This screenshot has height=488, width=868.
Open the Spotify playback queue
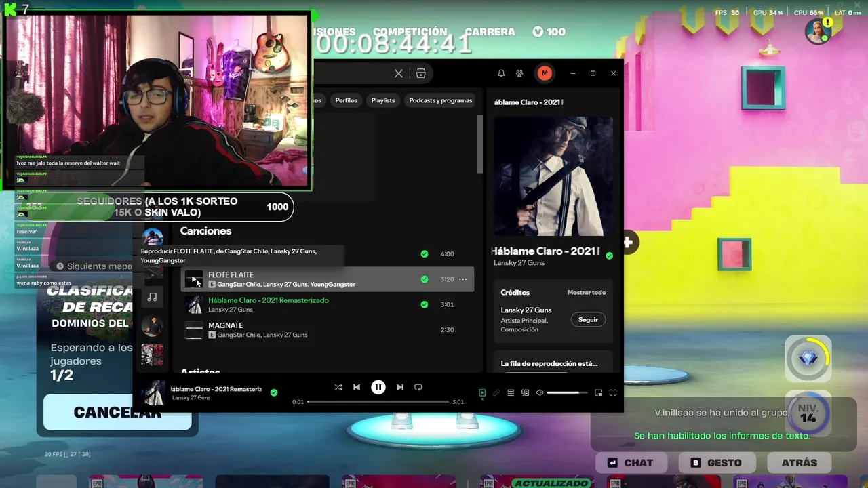tap(511, 392)
